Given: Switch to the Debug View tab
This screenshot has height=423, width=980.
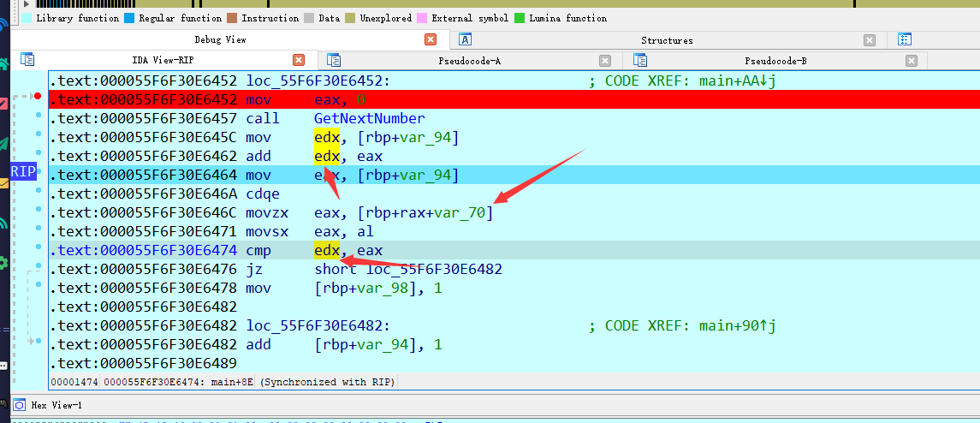Looking at the screenshot, I should coord(220,39).
